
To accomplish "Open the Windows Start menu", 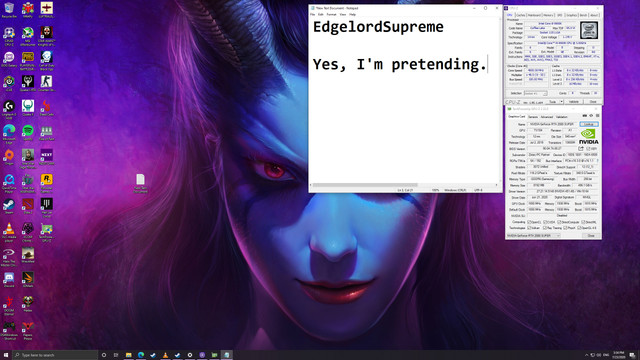I will pos(6,355).
